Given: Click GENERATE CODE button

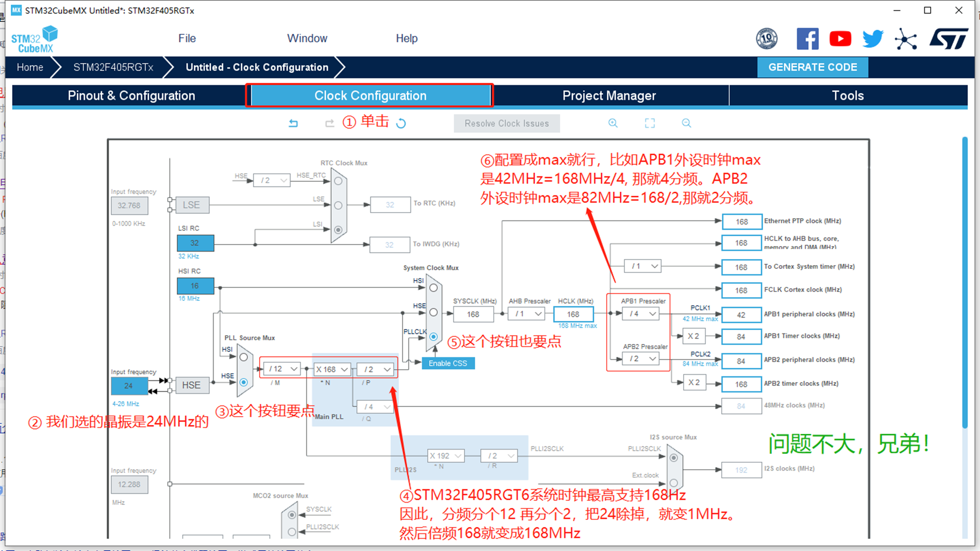Looking at the screenshot, I should pyautogui.click(x=812, y=67).
